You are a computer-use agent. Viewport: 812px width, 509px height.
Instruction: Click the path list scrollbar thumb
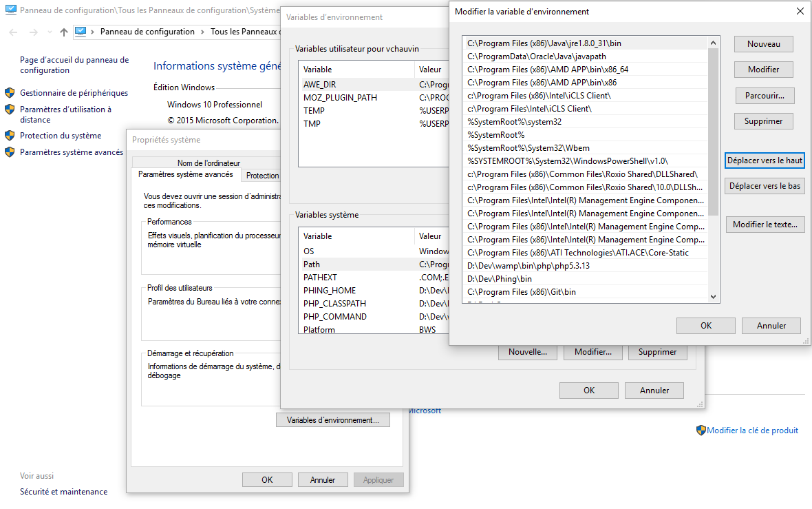pyautogui.click(x=713, y=132)
